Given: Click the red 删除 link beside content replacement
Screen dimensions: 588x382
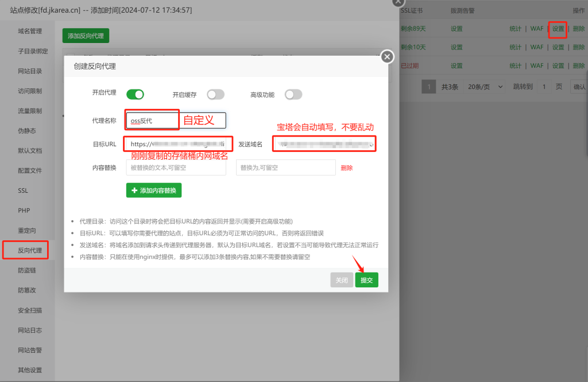Looking at the screenshot, I should pos(347,168).
